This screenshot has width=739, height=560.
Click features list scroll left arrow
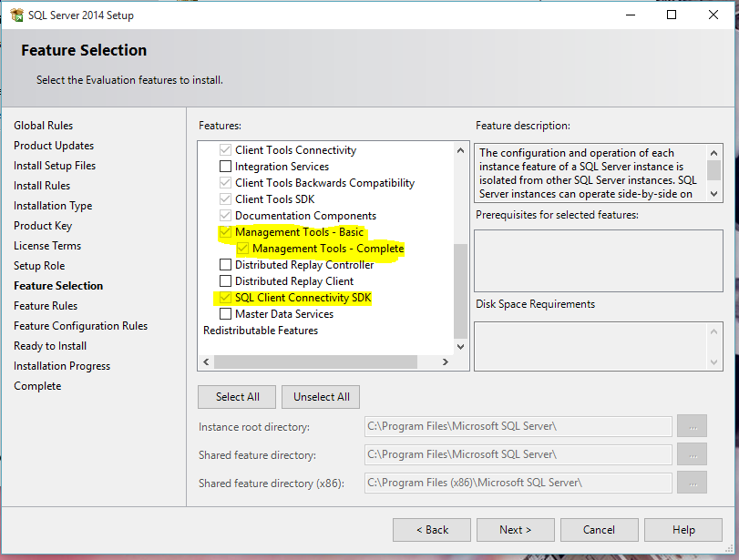click(206, 361)
